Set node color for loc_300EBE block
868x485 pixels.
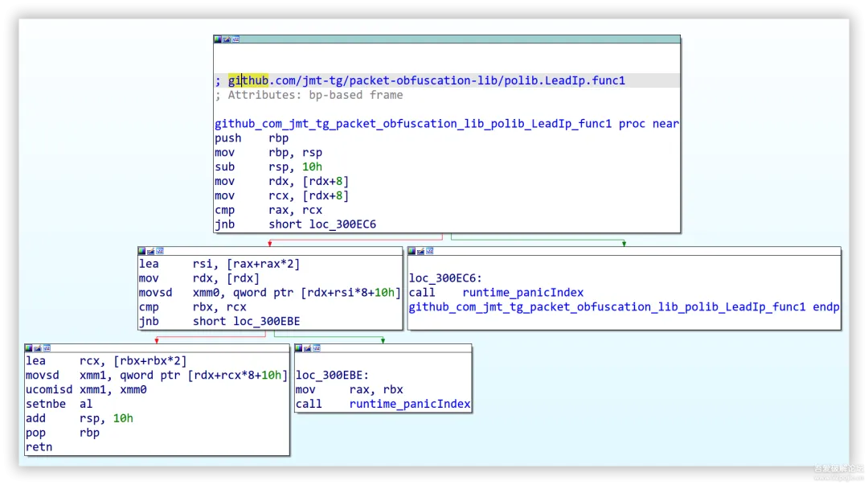pyautogui.click(x=298, y=348)
